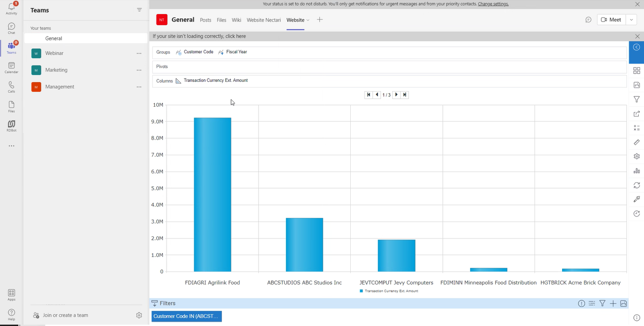Open the chart type bar-graph icon
Image resolution: width=644 pixels, height=326 pixels.
(x=636, y=171)
